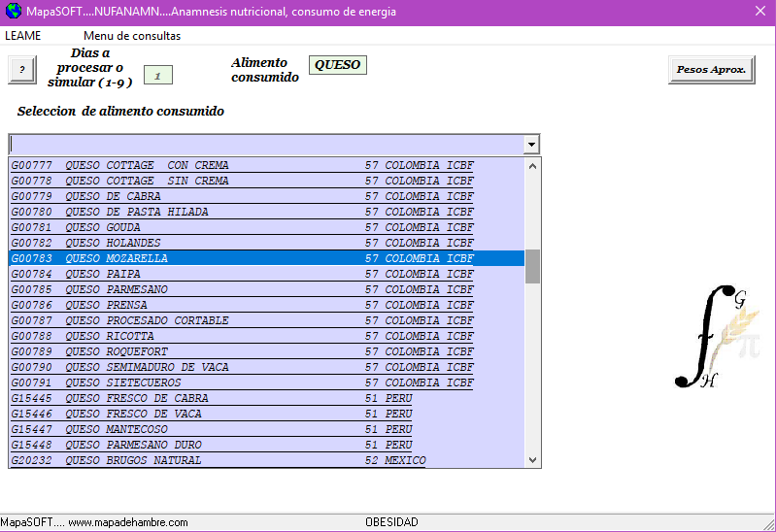Click the Pesos Aprox. button

pyautogui.click(x=711, y=70)
